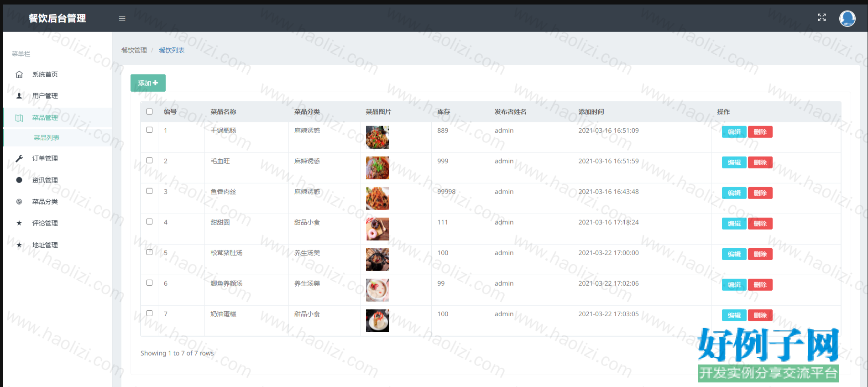Click the 菜品名称 column header
Screen dimensions: 868x387
tap(223, 112)
